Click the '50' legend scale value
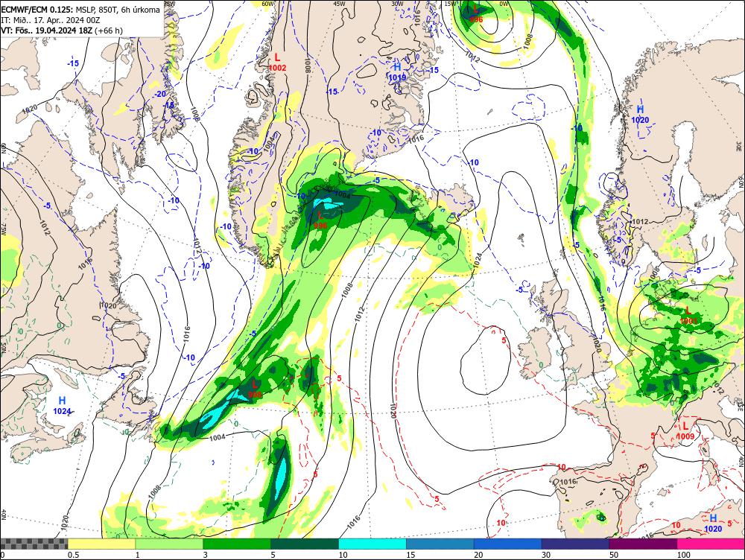Viewport: 745px width, 560px height. click(614, 555)
